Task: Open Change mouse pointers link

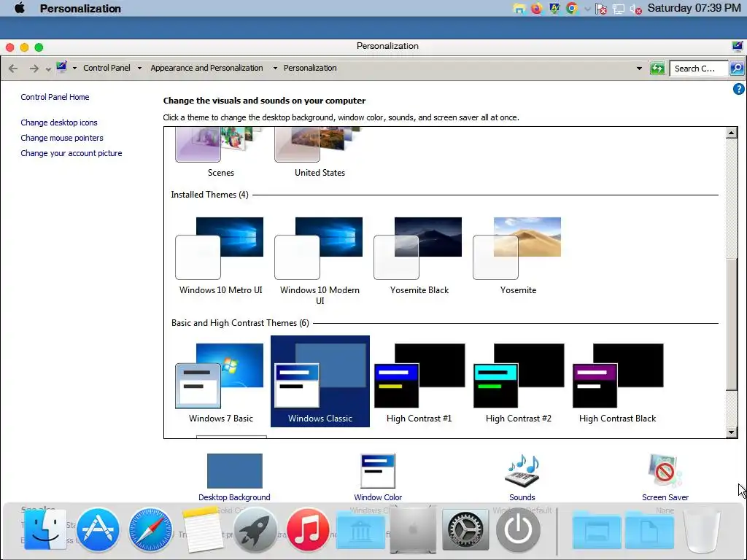Action: (62, 138)
